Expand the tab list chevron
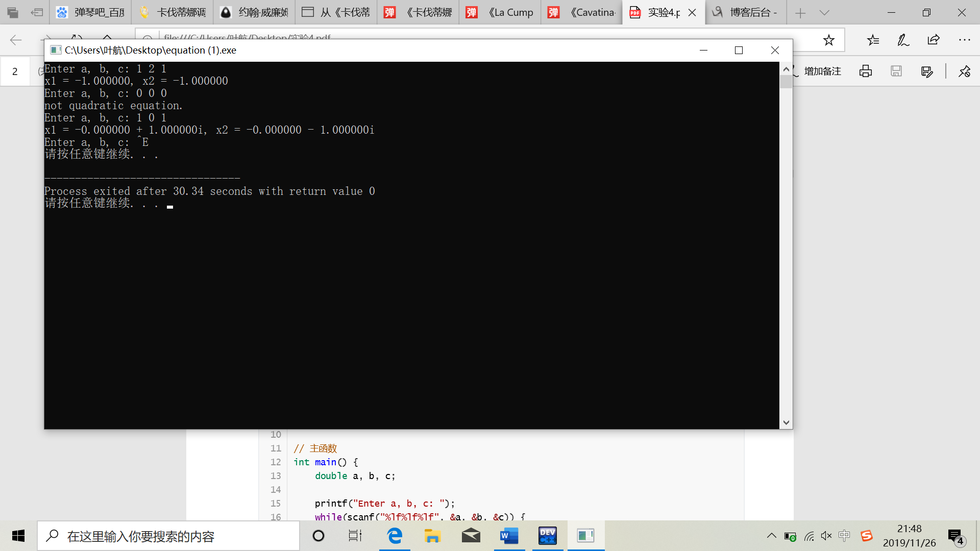The height and width of the screenshot is (551, 980). (x=824, y=13)
